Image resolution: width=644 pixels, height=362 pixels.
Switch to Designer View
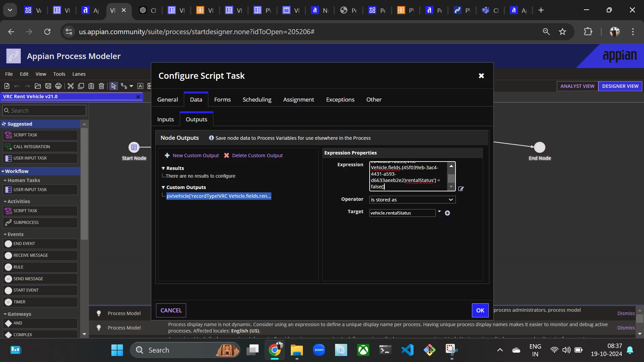pyautogui.click(x=620, y=86)
